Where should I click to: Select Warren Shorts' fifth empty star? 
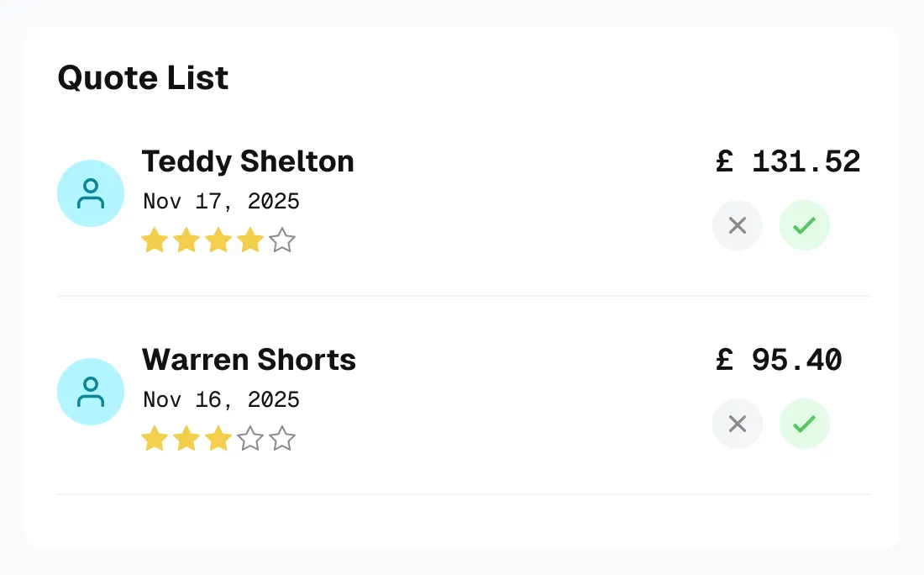pyautogui.click(x=282, y=439)
